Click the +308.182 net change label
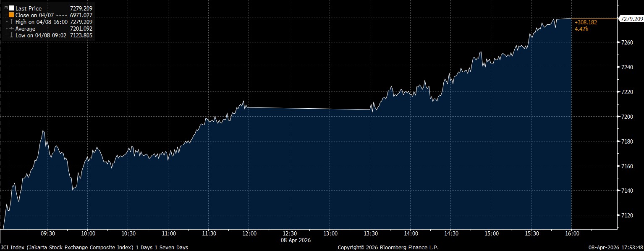 click(x=586, y=22)
